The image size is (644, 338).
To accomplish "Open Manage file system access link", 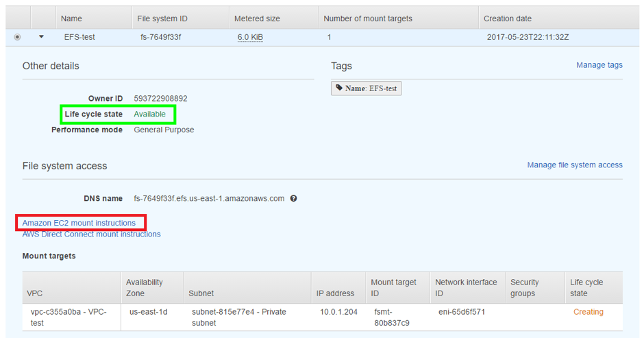I will [x=575, y=165].
